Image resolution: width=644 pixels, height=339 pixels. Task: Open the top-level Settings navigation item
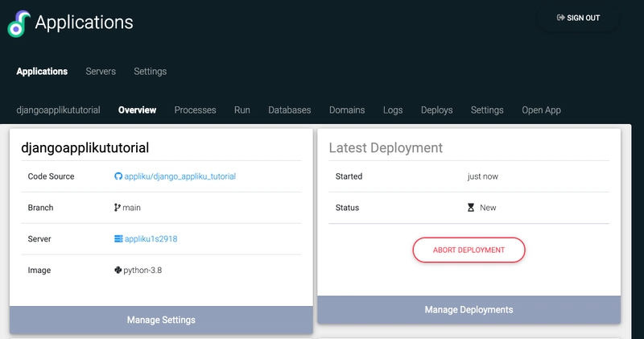[151, 72]
